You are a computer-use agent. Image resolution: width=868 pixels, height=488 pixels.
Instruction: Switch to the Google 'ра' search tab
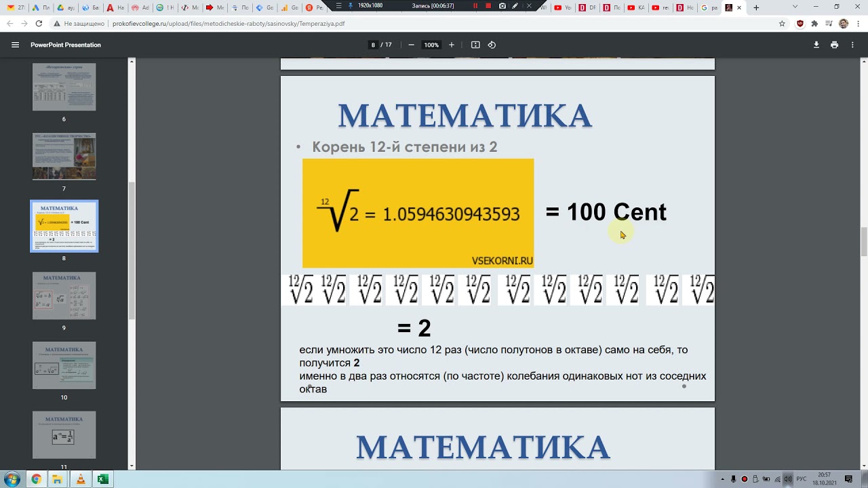tap(709, 7)
